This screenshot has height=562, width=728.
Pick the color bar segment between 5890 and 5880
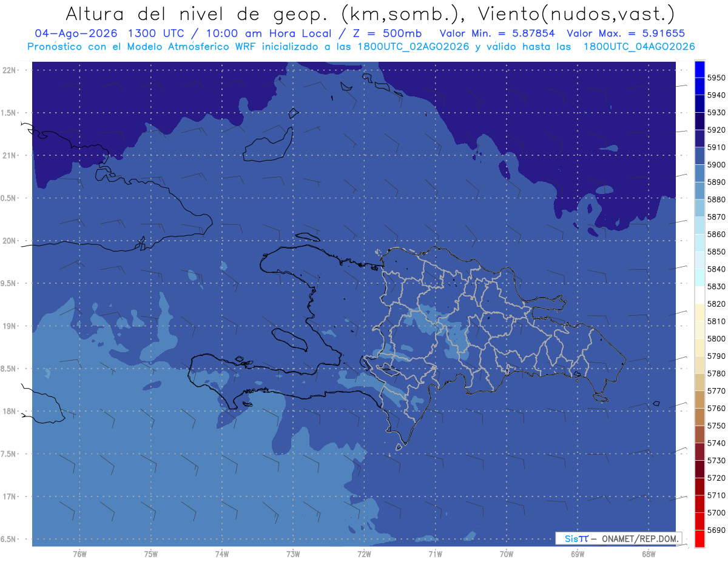(699, 190)
